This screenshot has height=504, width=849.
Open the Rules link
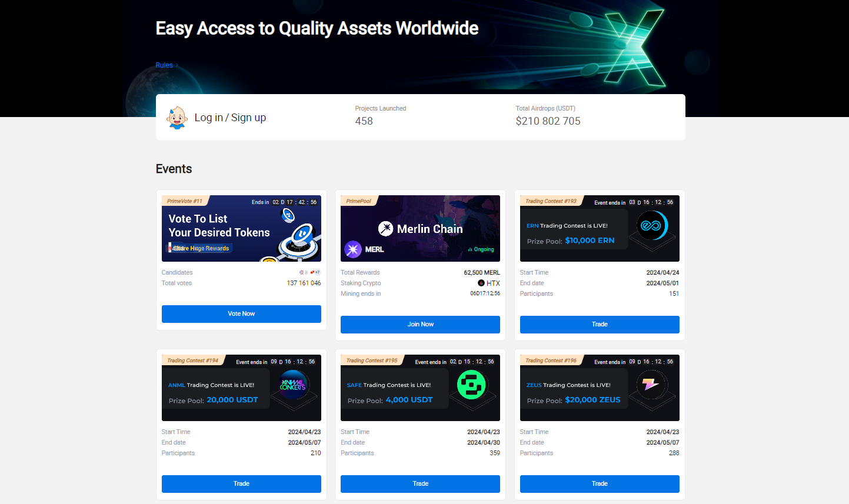[164, 65]
